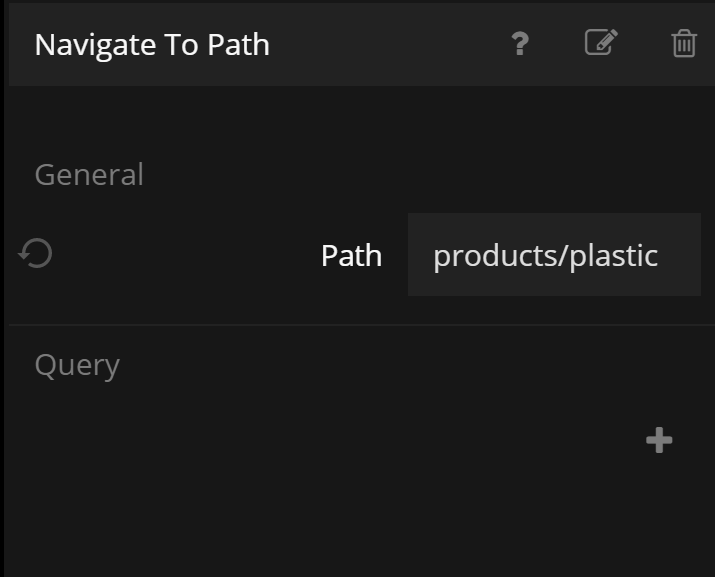Click the Navigate To Path title
The width and height of the screenshot is (715, 577).
[152, 45]
